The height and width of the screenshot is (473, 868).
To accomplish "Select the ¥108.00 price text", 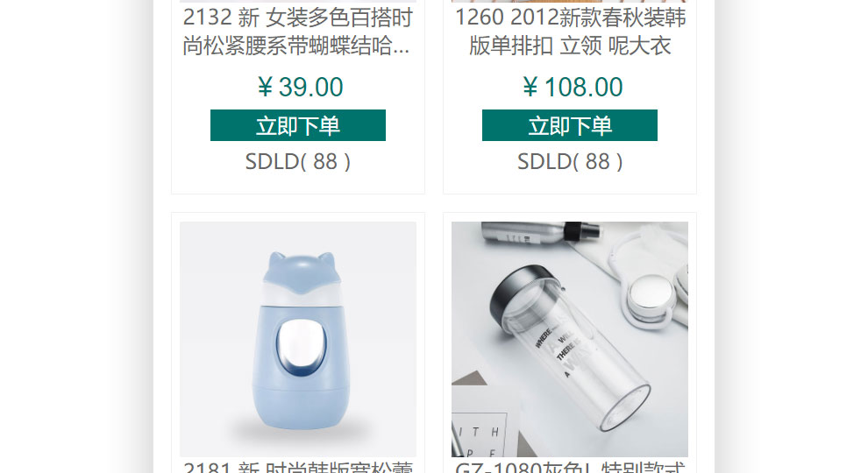I will coord(572,87).
